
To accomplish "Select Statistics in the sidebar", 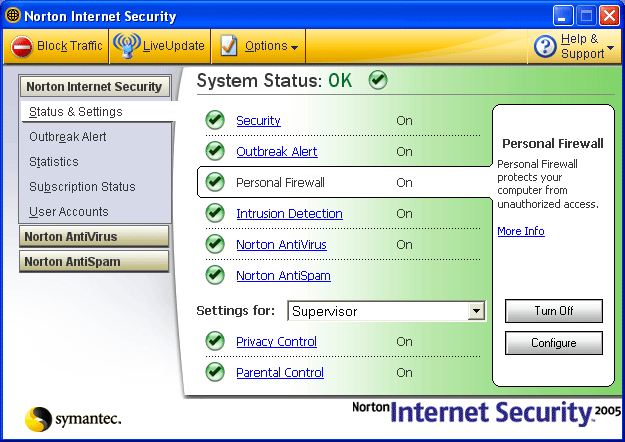I will pos(54,162).
